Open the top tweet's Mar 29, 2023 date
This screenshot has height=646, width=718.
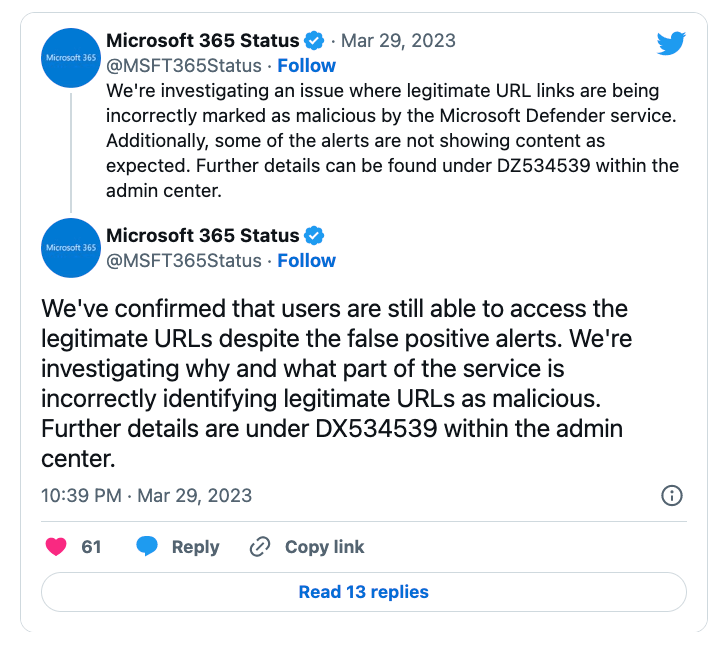pyautogui.click(x=398, y=41)
